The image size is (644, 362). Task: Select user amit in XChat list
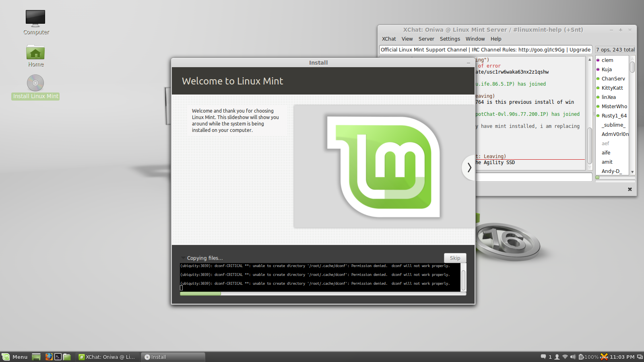click(x=612, y=162)
